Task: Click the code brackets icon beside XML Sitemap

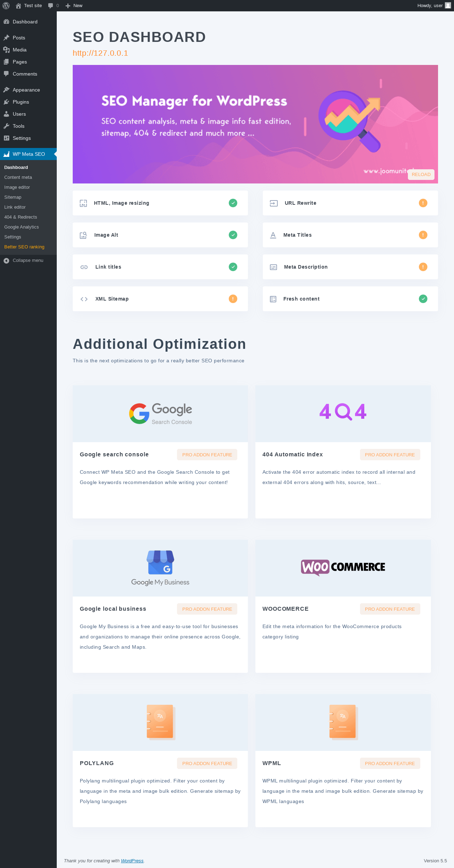Action: (84, 299)
